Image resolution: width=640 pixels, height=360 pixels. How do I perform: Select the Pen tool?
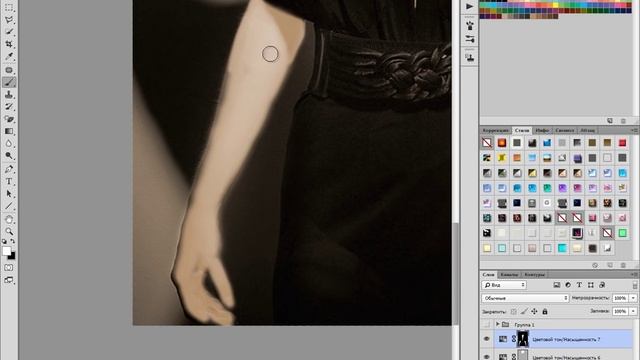coord(9,169)
